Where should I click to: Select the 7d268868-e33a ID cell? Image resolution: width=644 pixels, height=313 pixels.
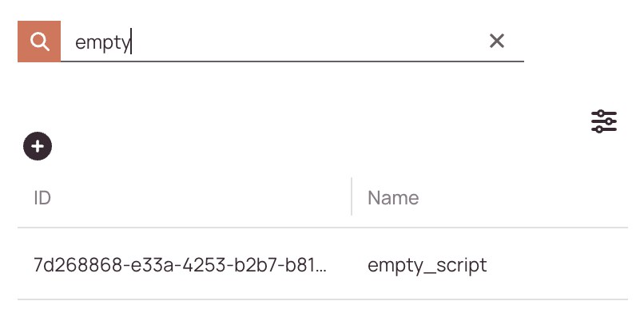coord(180,265)
